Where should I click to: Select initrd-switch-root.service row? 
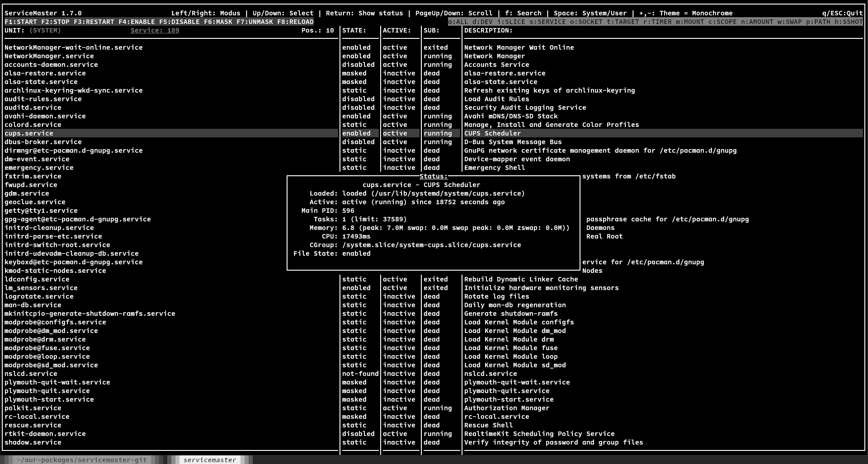click(x=145, y=245)
